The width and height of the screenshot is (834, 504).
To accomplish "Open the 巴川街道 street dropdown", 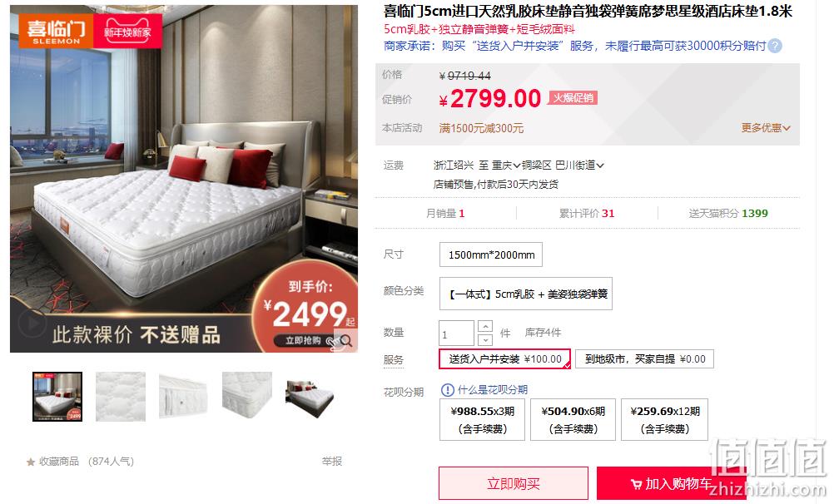I will (580, 166).
